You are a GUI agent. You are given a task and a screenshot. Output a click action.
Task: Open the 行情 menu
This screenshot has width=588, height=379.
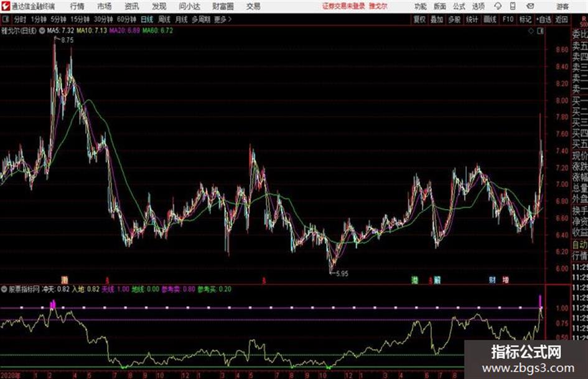pos(77,6)
